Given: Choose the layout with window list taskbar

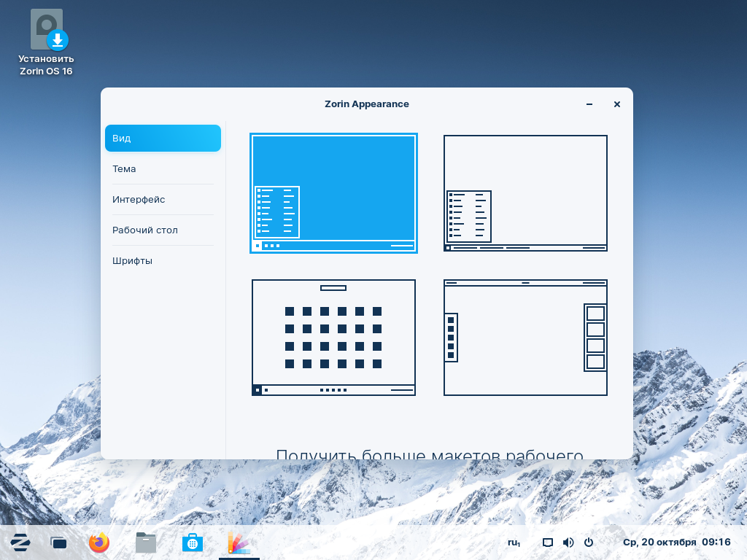Looking at the screenshot, I should [525, 192].
